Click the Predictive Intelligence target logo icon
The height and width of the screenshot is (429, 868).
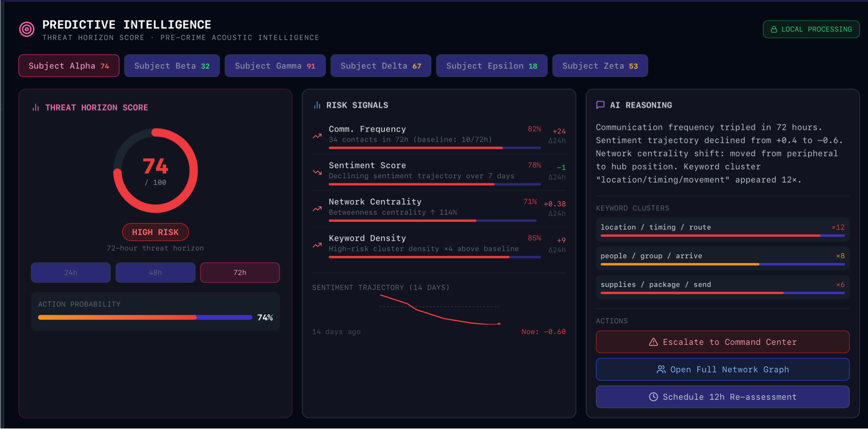(x=27, y=30)
